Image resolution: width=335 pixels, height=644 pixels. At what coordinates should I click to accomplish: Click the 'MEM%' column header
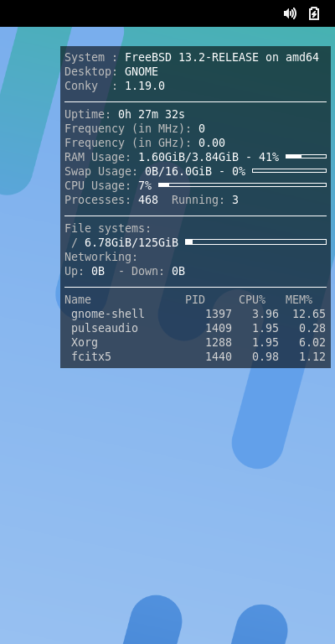[x=299, y=300]
